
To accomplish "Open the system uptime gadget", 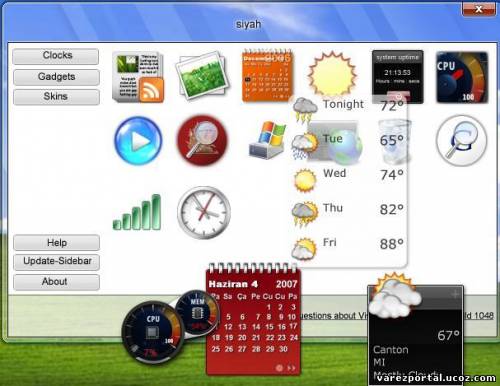I will coord(398,76).
